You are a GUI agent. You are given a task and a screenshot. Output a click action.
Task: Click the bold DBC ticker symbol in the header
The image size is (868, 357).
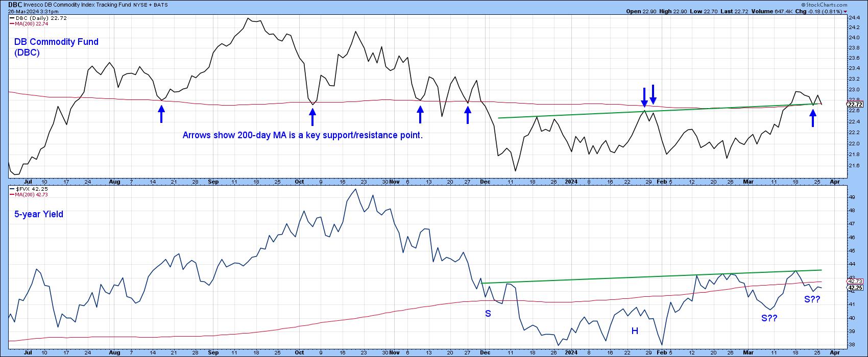pos(15,4)
